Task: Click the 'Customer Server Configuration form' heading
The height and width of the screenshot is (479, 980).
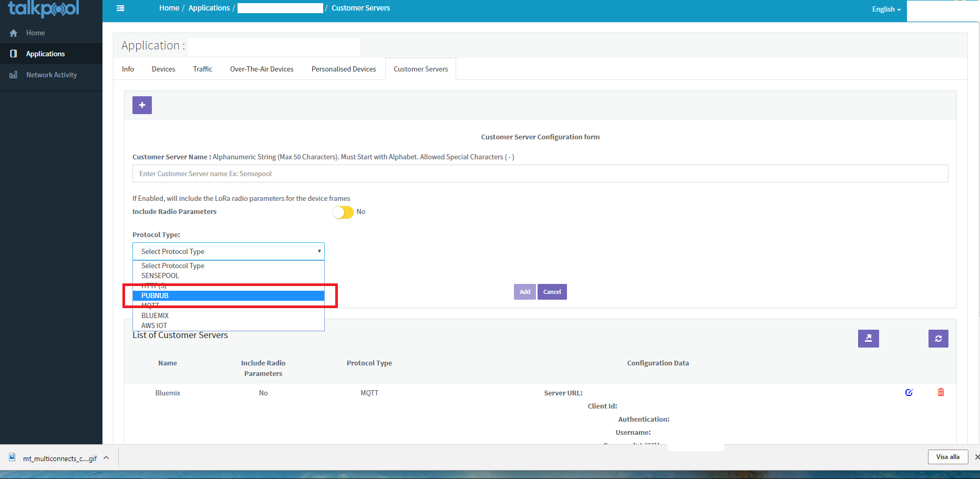Action: tap(540, 137)
